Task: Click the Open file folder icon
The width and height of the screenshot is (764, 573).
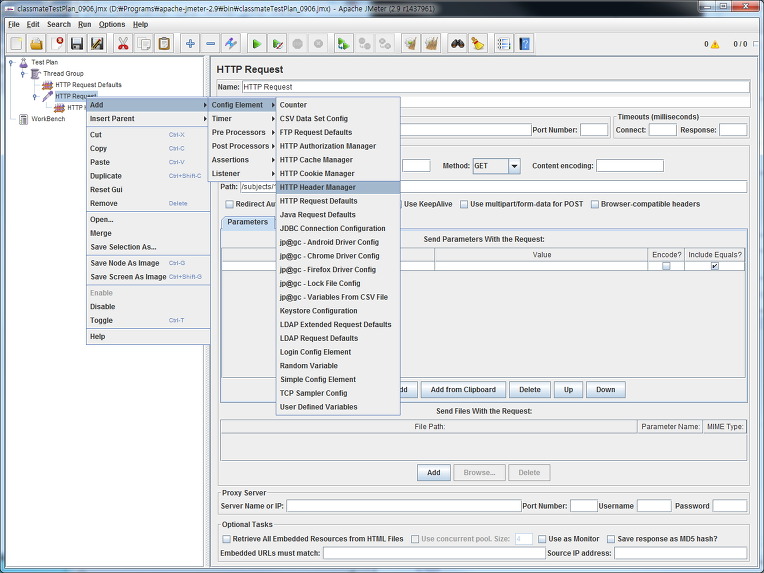Action: coord(37,44)
